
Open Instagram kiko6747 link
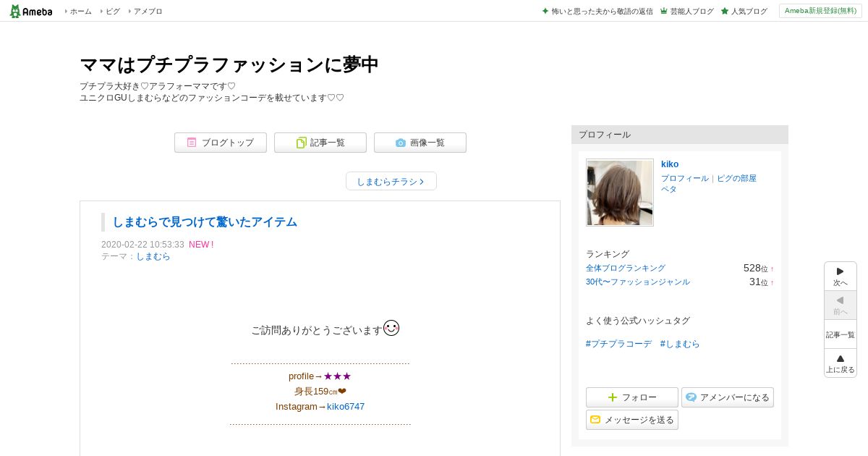[x=346, y=406]
